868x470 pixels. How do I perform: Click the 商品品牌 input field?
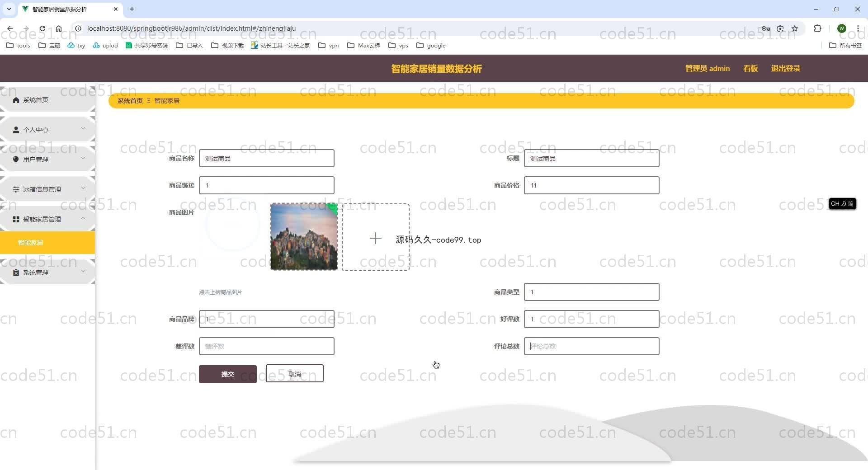tap(267, 319)
